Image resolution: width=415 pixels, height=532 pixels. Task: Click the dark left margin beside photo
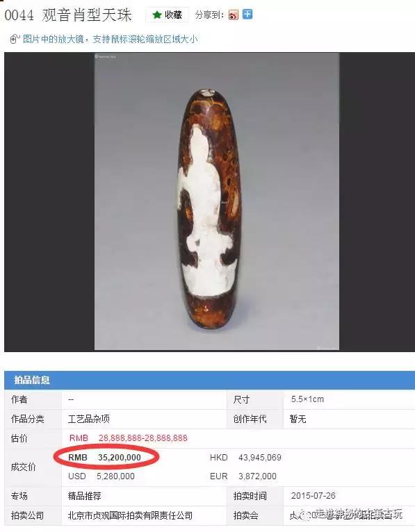pyautogui.click(x=49, y=202)
